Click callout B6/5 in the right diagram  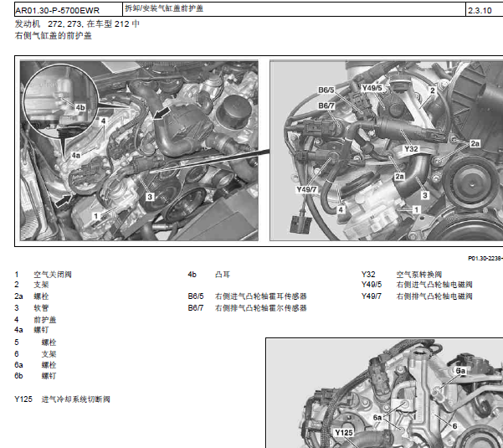(326, 90)
